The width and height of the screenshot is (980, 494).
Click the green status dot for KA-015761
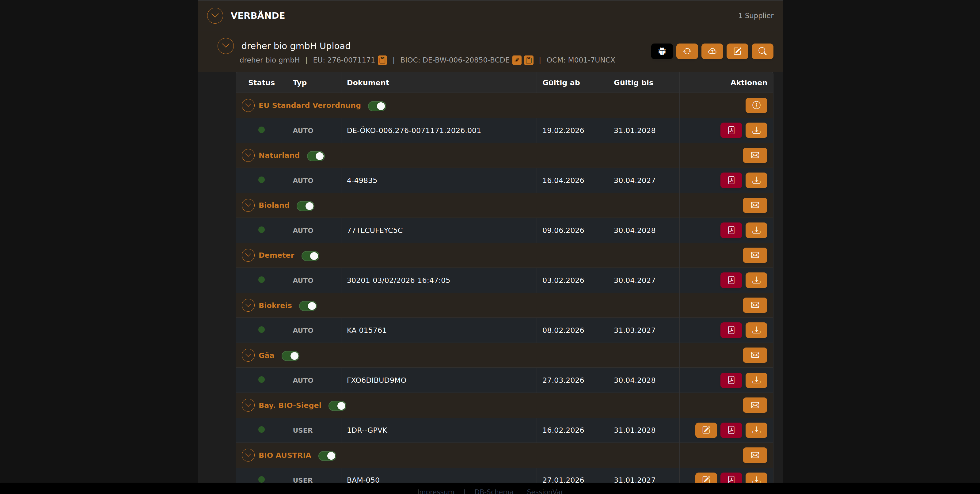tap(261, 329)
